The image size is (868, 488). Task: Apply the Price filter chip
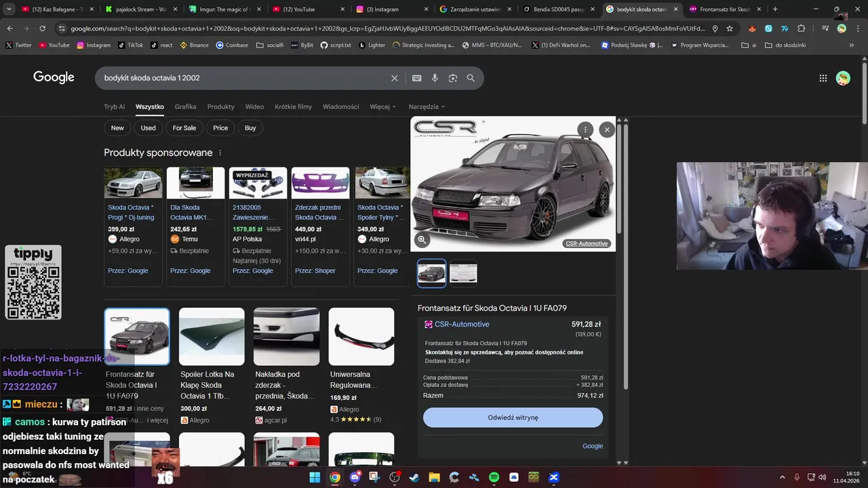click(x=220, y=128)
